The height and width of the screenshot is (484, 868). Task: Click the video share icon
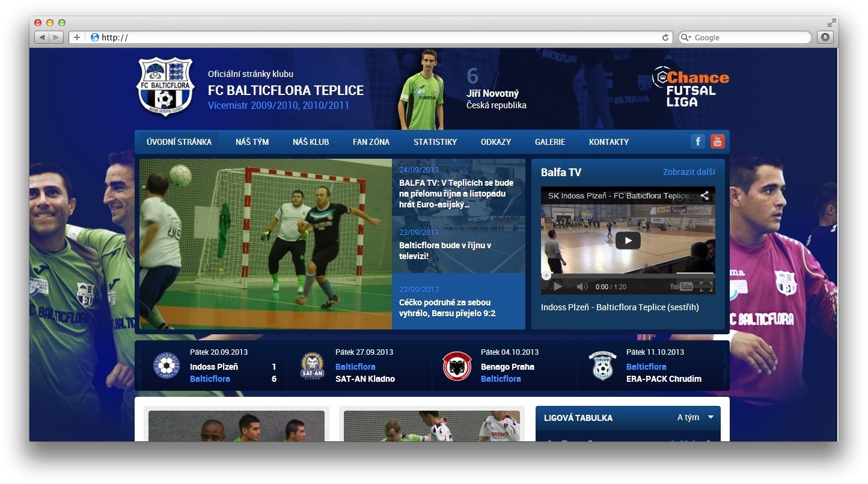click(x=704, y=195)
